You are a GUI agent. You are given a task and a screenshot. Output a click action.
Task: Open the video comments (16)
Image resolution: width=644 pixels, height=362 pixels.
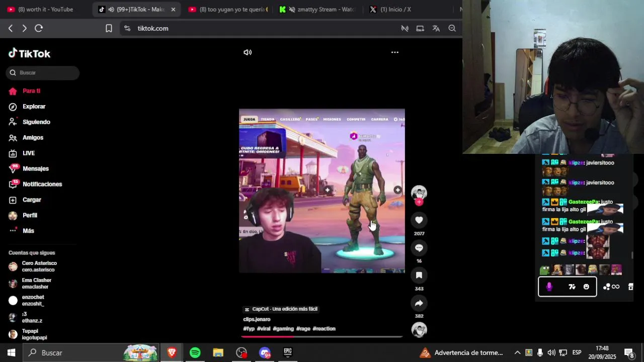pos(419,247)
